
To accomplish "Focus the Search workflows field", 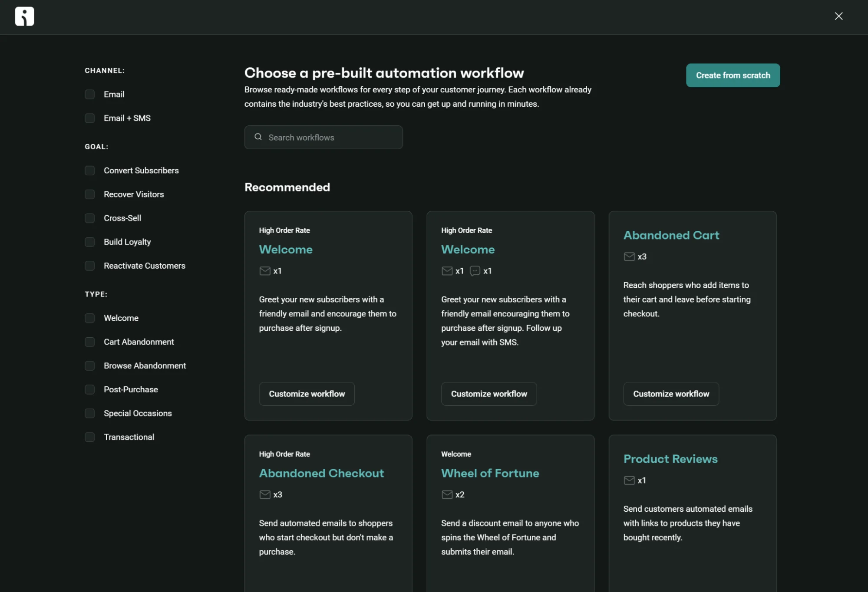I will coord(323,137).
